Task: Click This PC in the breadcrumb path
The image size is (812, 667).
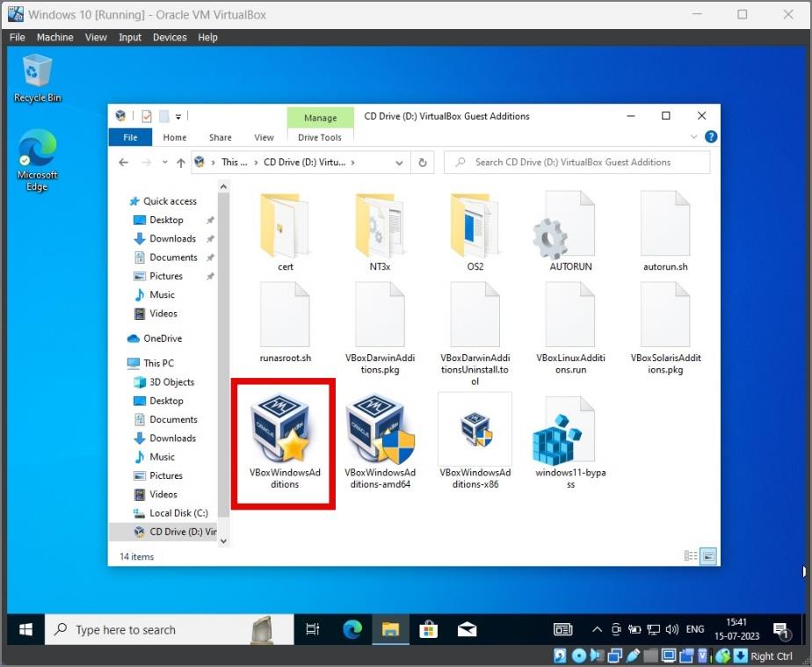Action: [235, 163]
